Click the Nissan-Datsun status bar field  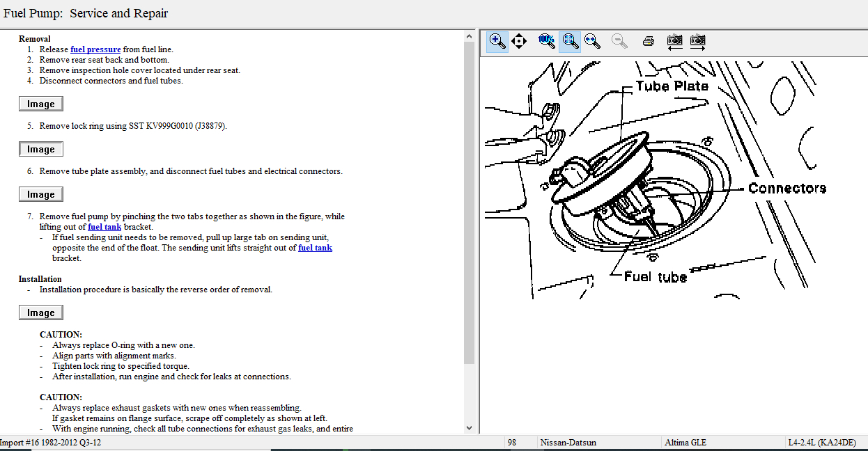(568, 443)
